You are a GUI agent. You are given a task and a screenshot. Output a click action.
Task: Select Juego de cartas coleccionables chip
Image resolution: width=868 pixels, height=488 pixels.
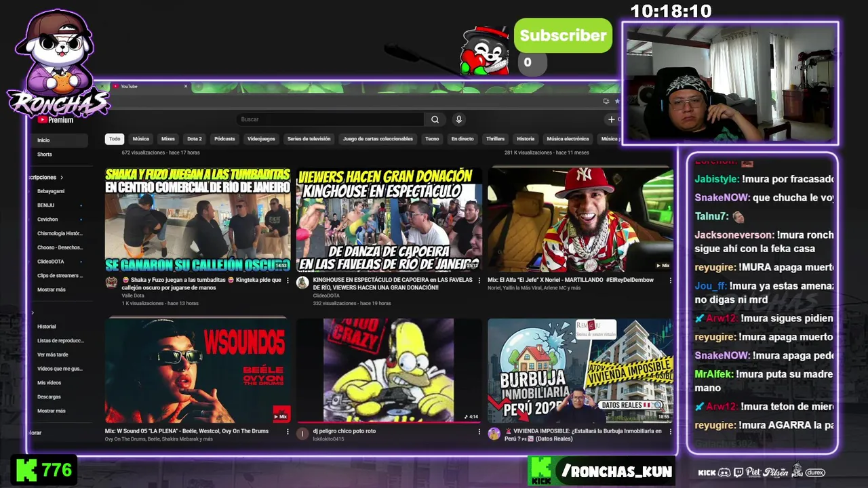(378, 139)
